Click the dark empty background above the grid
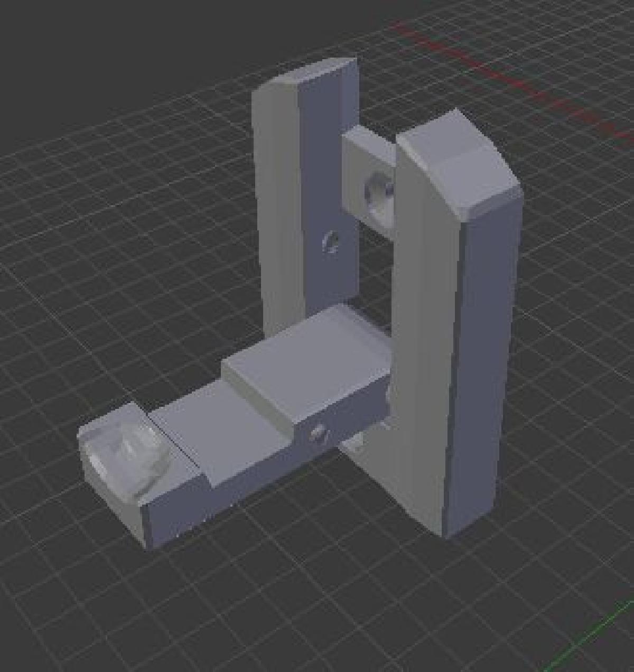This screenshot has height=672, width=634. pos(132,42)
